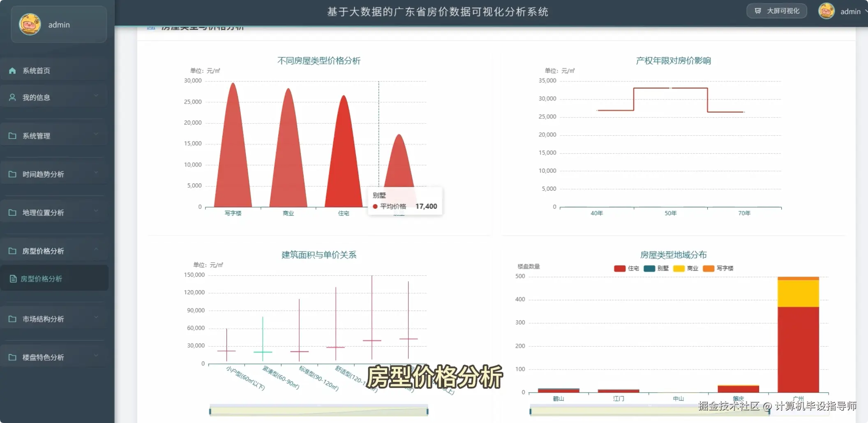Click the home icon beside 系统首页
This screenshot has height=423, width=868.
click(12, 71)
